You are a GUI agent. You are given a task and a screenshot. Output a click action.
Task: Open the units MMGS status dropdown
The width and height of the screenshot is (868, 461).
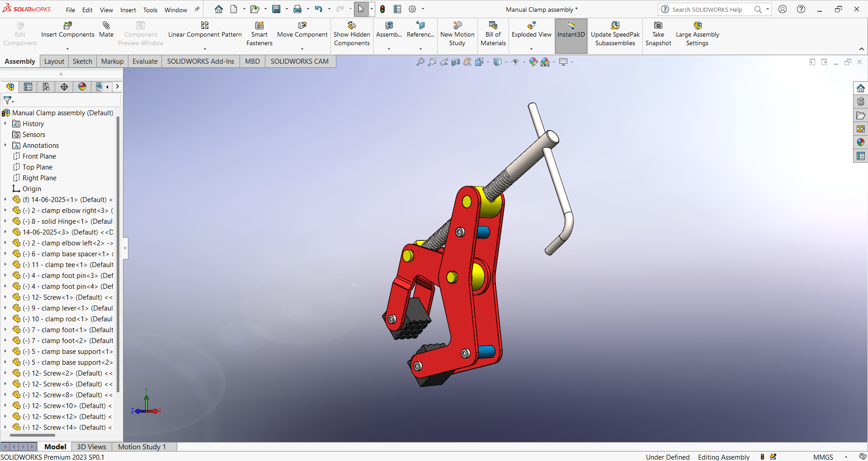click(x=846, y=457)
